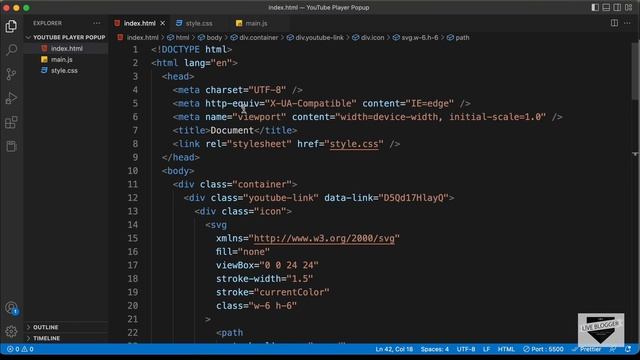The image size is (640, 360).
Task: Click the Document title text on line 7
Action: pos(232,130)
